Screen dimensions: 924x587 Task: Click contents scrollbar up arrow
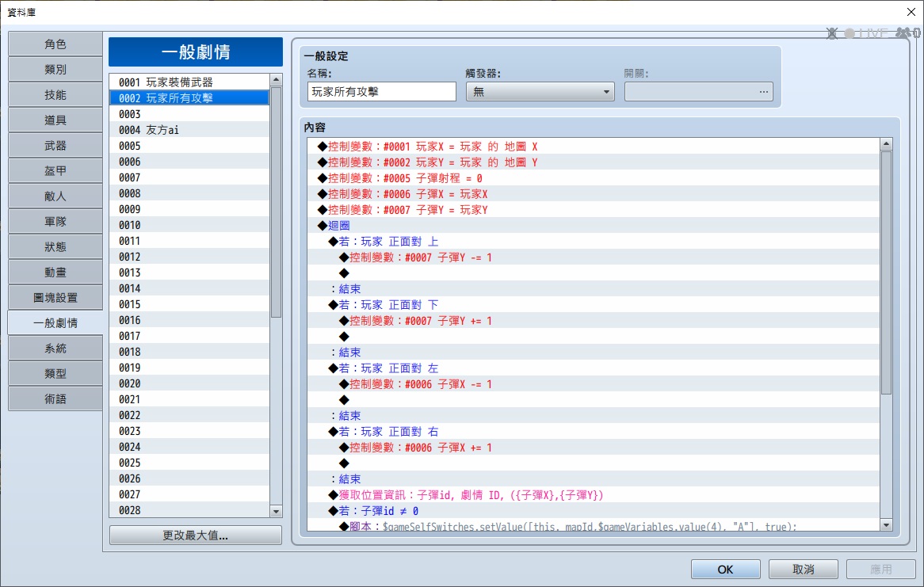coord(886,144)
